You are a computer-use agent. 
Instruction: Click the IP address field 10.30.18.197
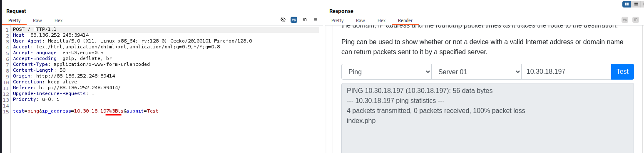[x=566, y=72]
